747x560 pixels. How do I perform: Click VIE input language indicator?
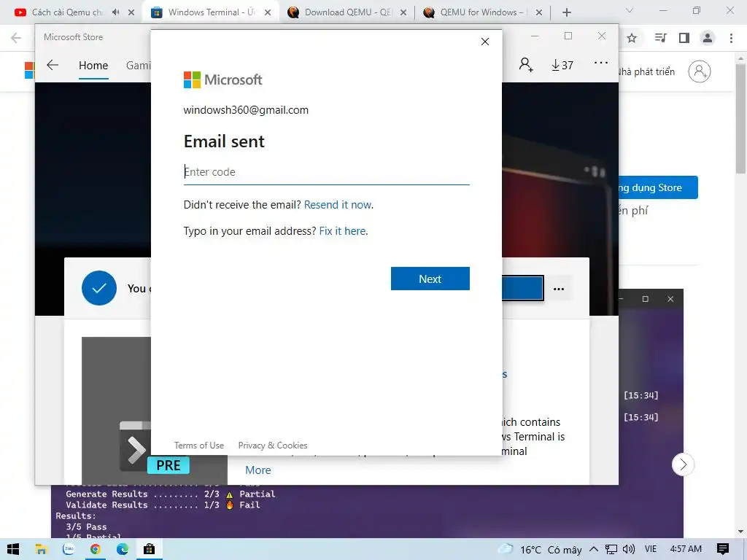tap(650, 549)
